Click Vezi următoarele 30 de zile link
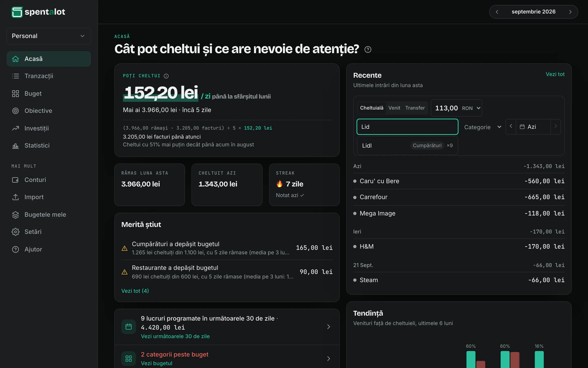 175,336
